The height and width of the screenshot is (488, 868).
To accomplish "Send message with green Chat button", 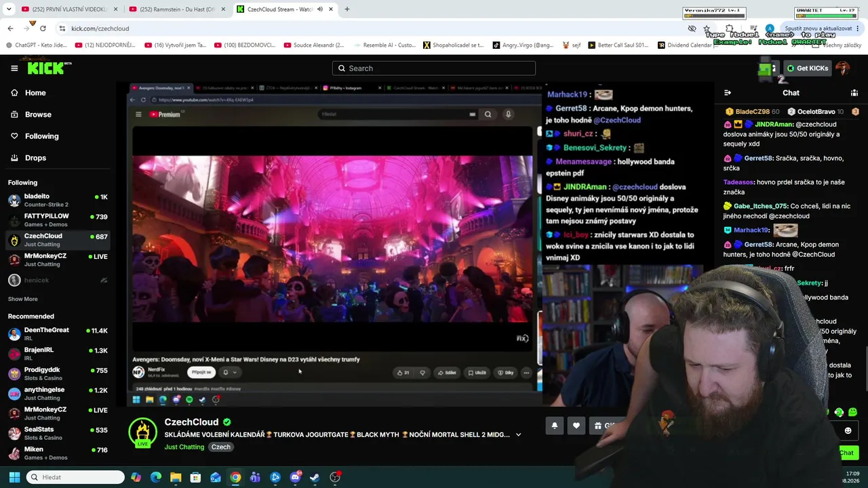I will coord(846,453).
